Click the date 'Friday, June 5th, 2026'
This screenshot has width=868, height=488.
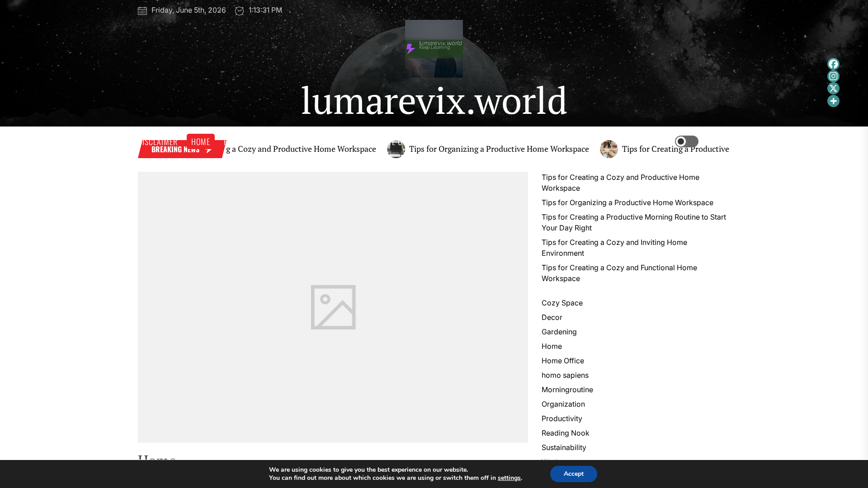pyautogui.click(x=189, y=10)
